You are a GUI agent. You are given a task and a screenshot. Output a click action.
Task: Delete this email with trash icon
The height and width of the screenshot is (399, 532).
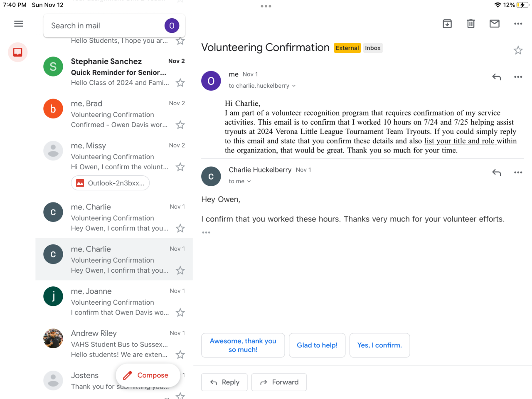471,24
